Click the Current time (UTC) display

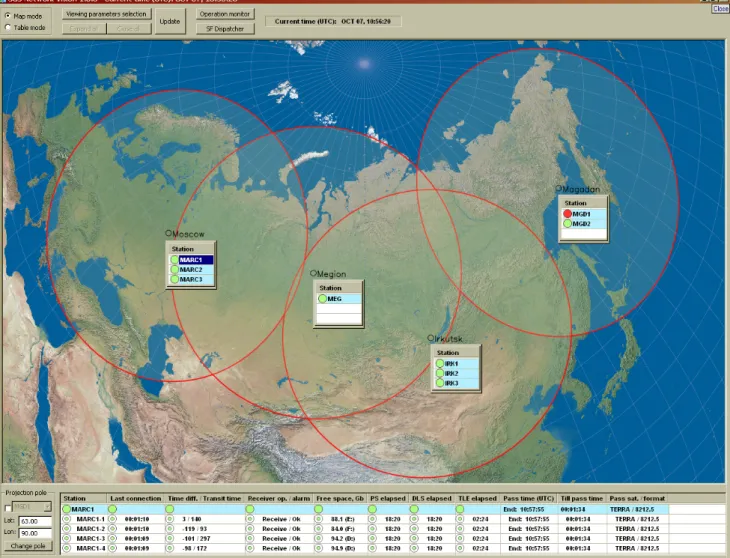click(333, 21)
